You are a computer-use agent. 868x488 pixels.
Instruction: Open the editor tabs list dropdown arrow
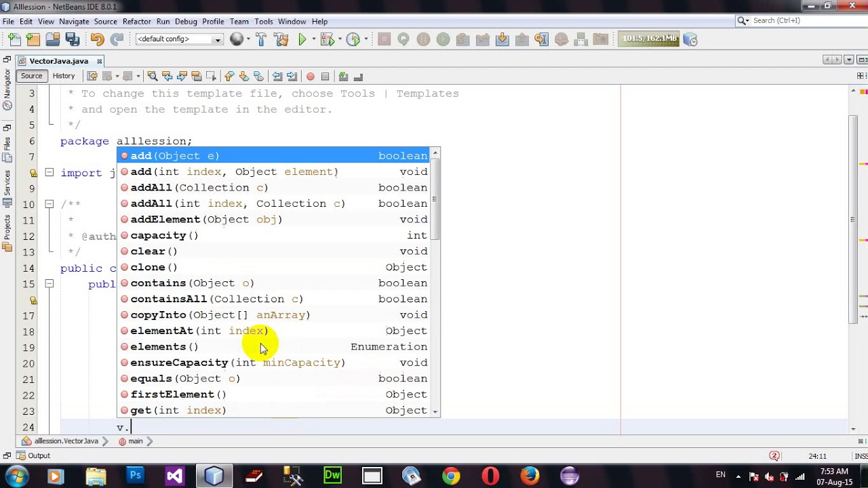click(850, 60)
